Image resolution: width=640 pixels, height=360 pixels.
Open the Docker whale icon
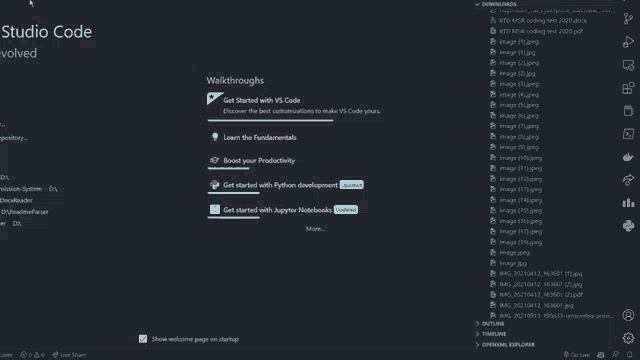coord(628,157)
